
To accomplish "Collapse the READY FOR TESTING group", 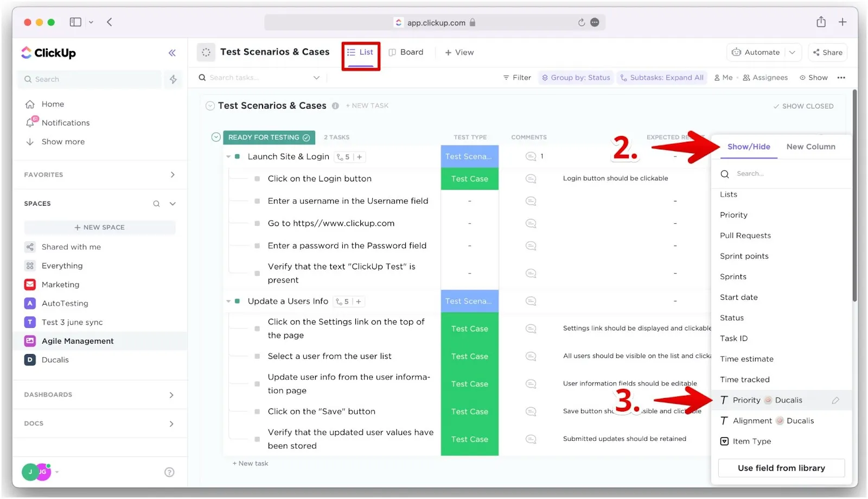I will click(216, 137).
